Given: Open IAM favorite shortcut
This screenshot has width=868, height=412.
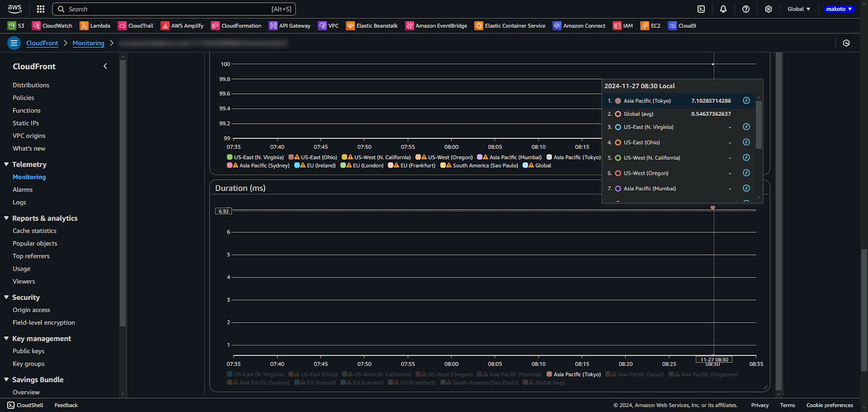Looking at the screenshot, I should pos(623,26).
